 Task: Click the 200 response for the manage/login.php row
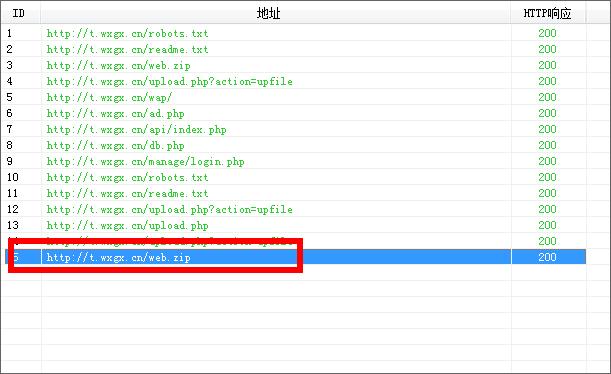547,161
